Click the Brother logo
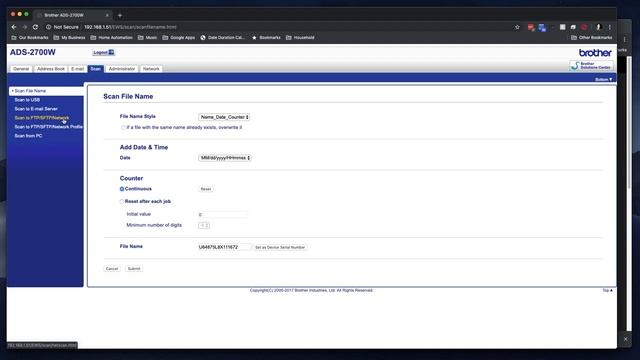Image resolution: width=640 pixels, height=360 pixels. click(595, 53)
